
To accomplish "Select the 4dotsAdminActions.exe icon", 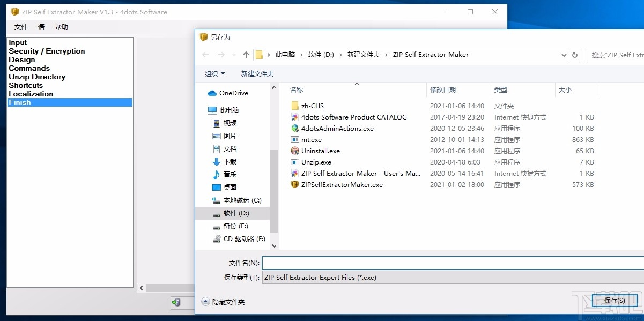I will (294, 128).
